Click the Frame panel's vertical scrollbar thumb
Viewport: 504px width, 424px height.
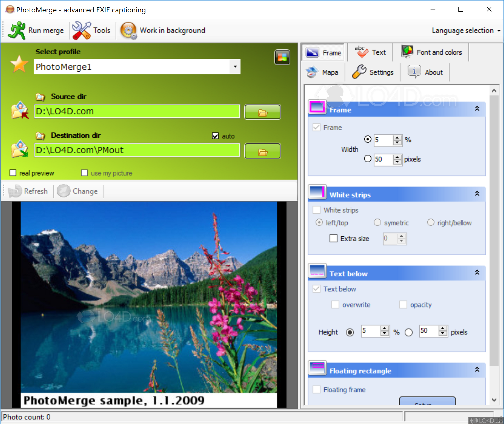[x=494, y=231]
